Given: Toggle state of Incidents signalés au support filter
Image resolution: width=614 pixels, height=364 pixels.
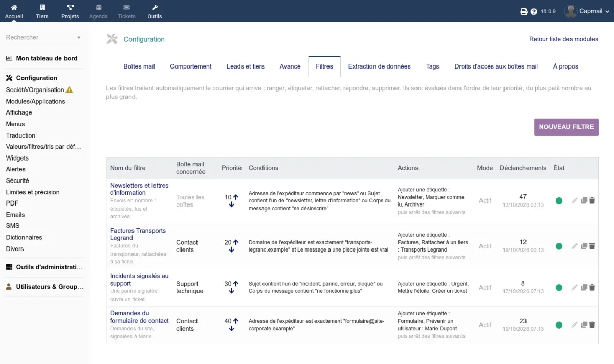Looking at the screenshot, I should [559, 288].
